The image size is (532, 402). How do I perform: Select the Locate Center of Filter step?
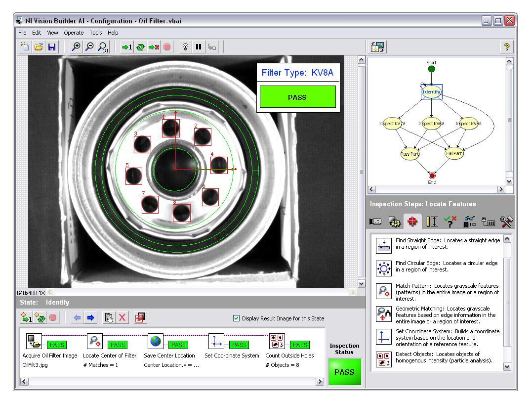(x=110, y=351)
